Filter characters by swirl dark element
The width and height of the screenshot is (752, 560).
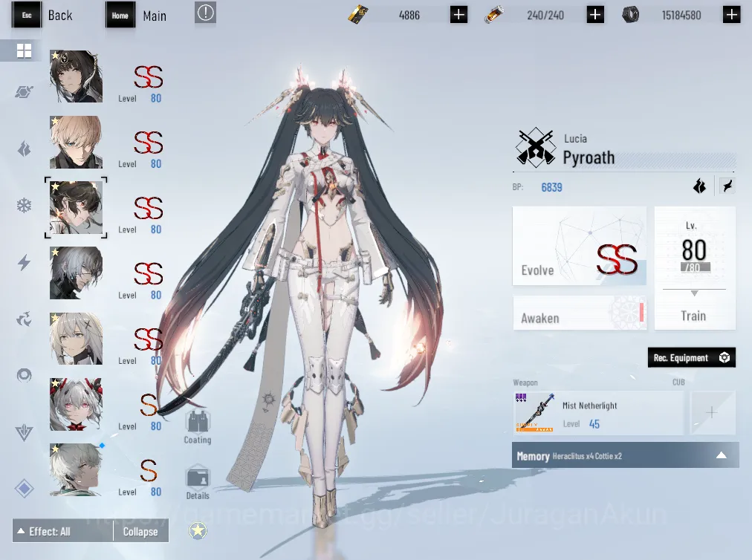tap(24, 319)
